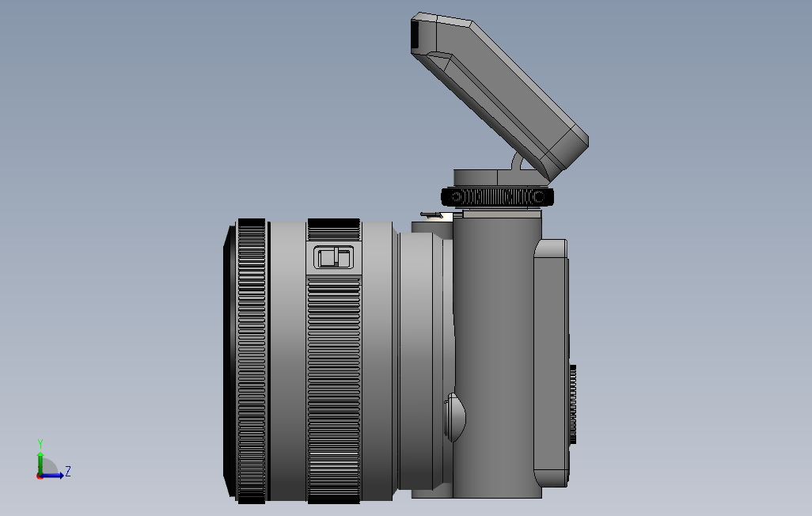Screen dimensions: 812x516
Task: Click the switch on the lens barrel
Action: tap(334, 257)
